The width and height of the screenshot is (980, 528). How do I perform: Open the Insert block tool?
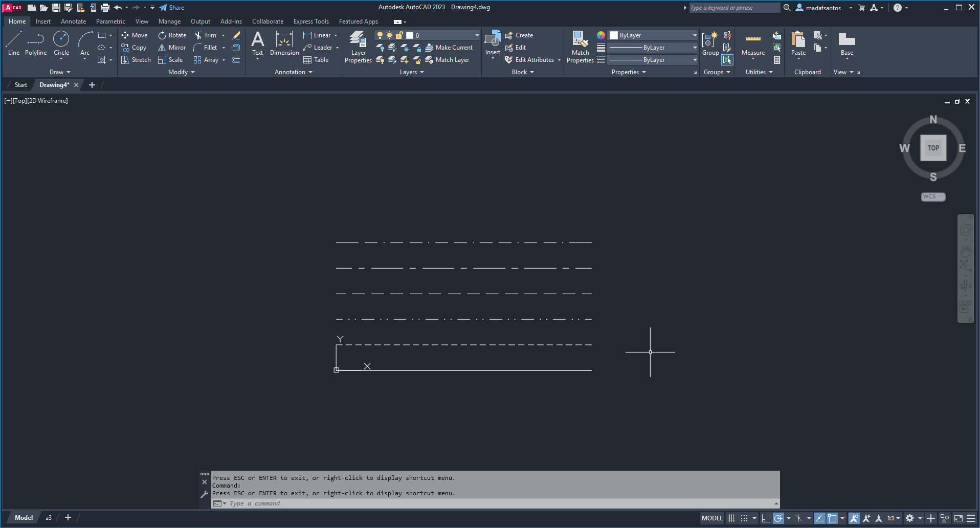pyautogui.click(x=493, y=43)
